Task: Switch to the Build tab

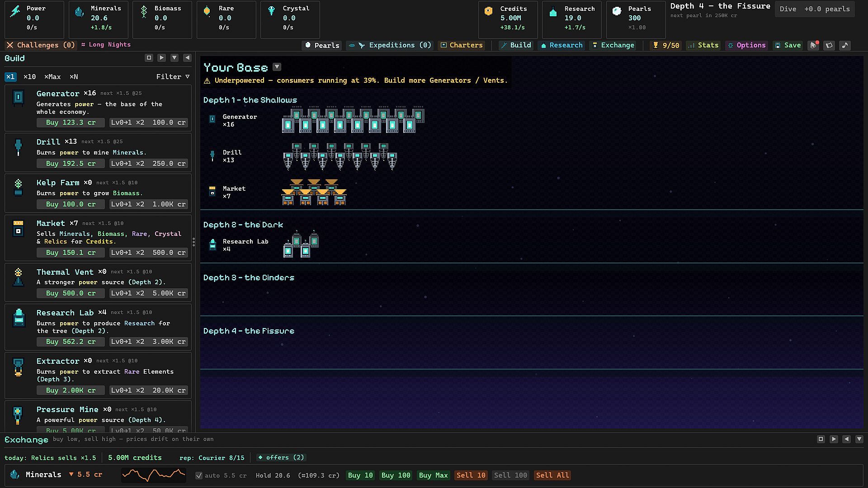Action: coord(515,45)
